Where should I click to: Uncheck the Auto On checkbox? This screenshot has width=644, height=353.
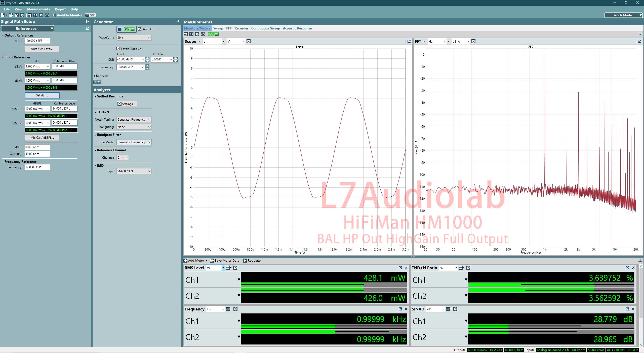coord(140,29)
